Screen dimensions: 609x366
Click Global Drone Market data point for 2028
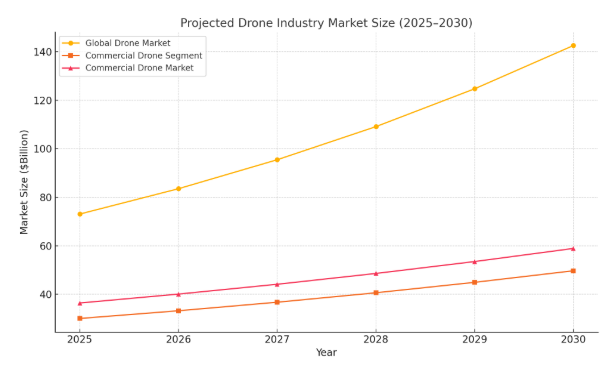click(x=376, y=127)
